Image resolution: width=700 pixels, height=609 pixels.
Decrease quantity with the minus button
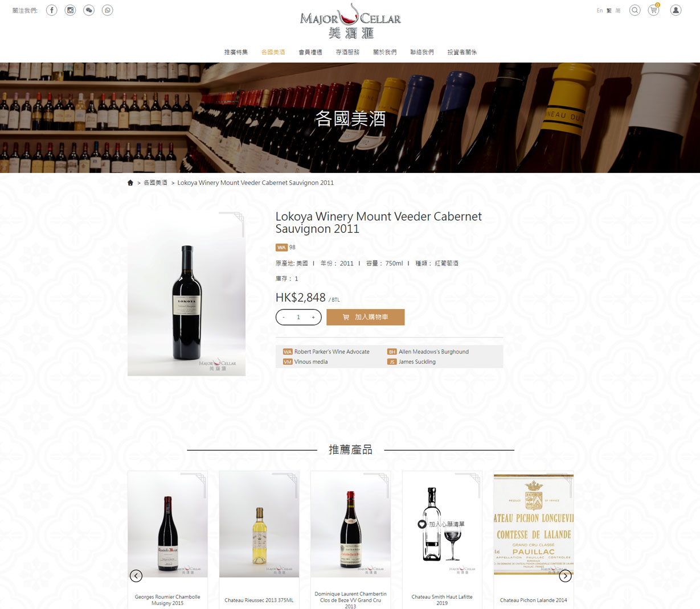pyautogui.click(x=284, y=317)
